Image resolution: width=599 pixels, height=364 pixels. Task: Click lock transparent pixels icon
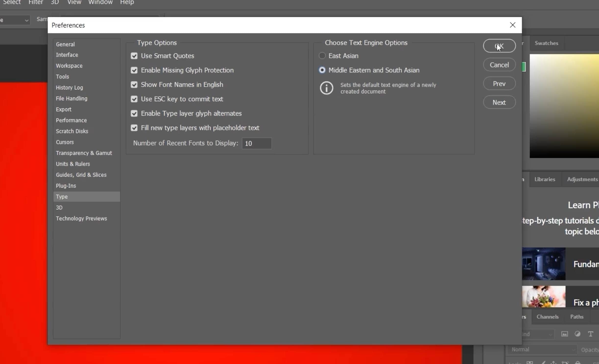pyautogui.click(x=530, y=363)
